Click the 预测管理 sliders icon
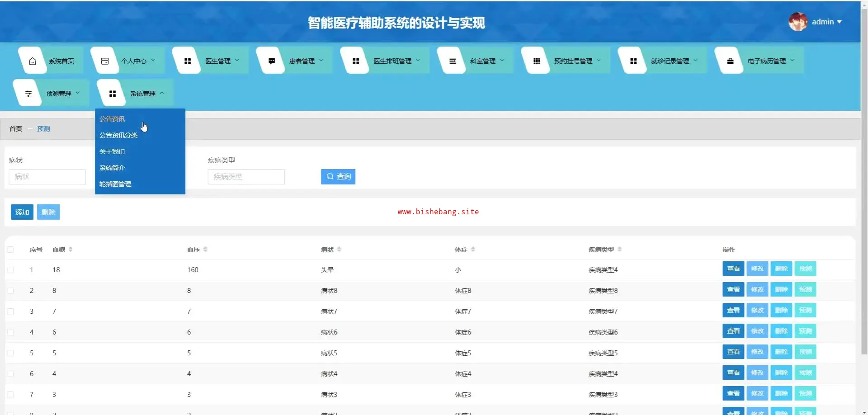This screenshot has height=415, width=868. [28, 94]
